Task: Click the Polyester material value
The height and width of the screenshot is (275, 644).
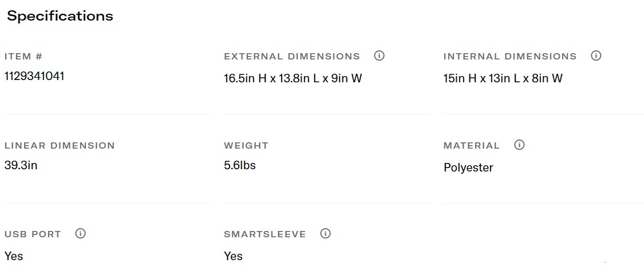Action: 468,168
